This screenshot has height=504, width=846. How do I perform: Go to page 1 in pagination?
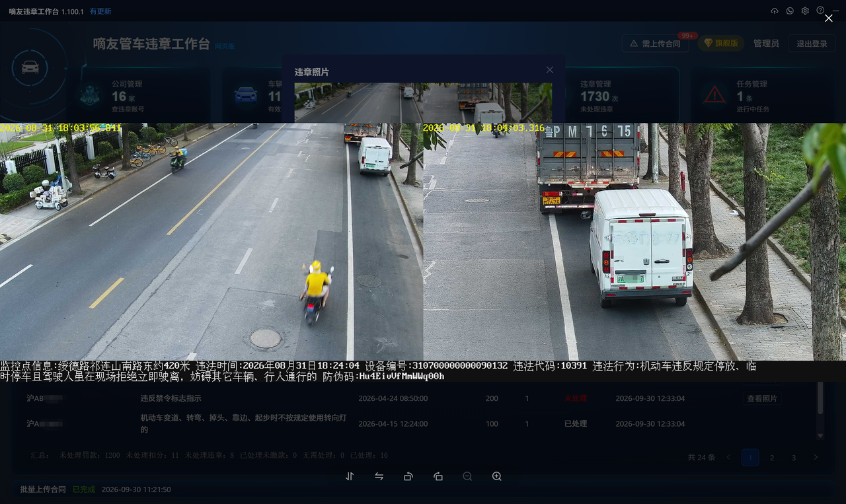point(750,457)
